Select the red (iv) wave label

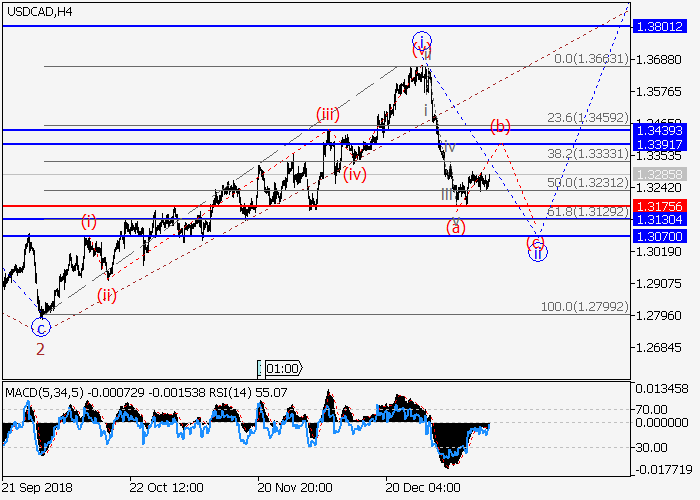pyautogui.click(x=353, y=175)
